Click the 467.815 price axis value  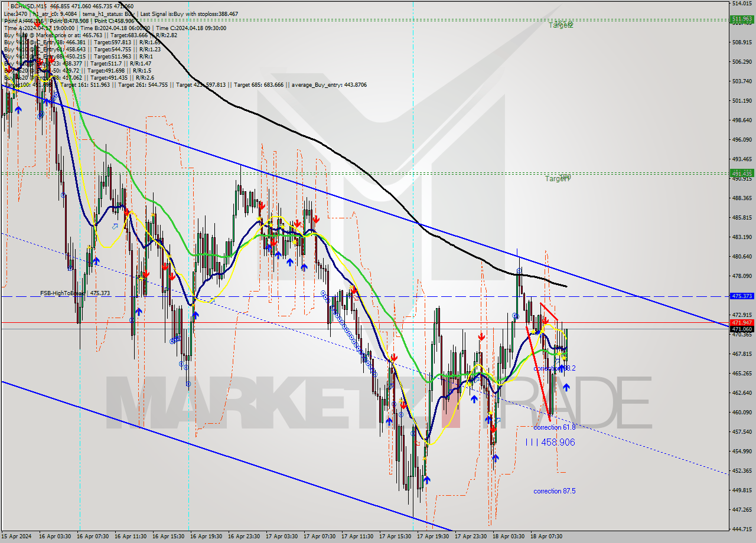click(x=742, y=354)
